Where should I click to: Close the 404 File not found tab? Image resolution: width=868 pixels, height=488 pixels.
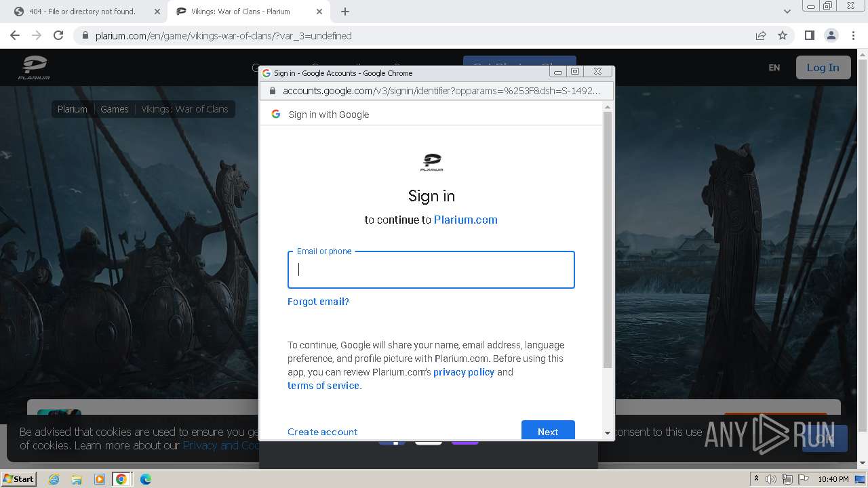click(x=157, y=12)
